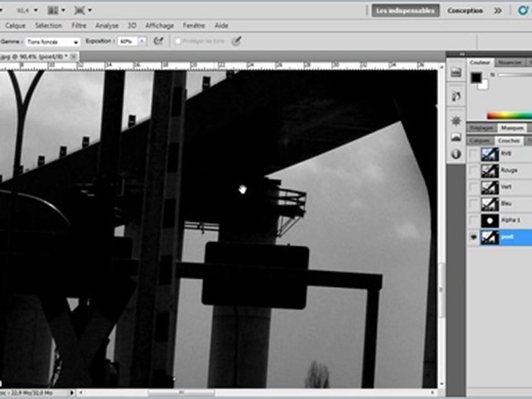Switch to the Nuancier tab
532x399 pixels.
point(510,63)
